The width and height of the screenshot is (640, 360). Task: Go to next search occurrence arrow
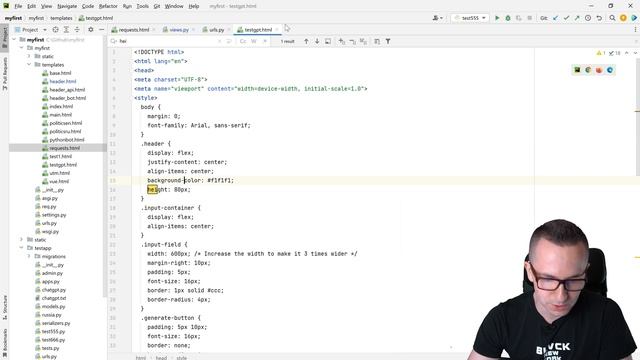(317, 41)
